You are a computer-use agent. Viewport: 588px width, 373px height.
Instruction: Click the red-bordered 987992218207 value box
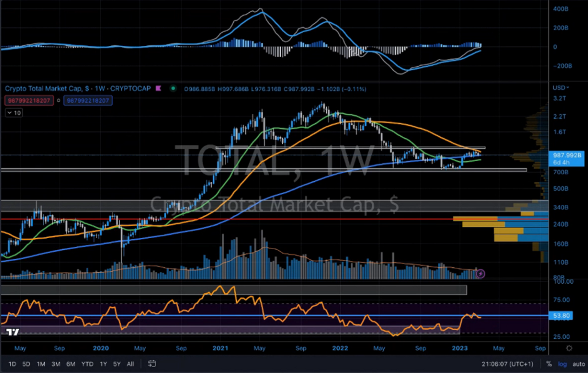(29, 100)
